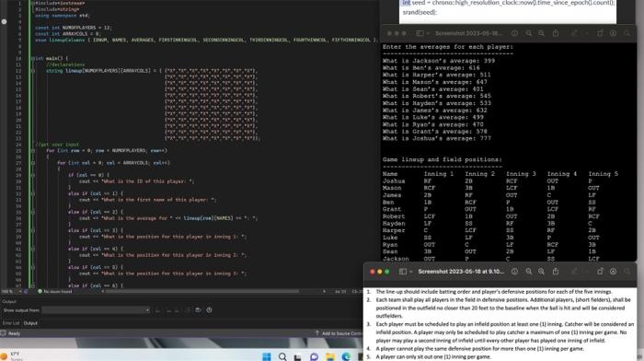
Task: Switch to Error List tab
Action: 11,323
